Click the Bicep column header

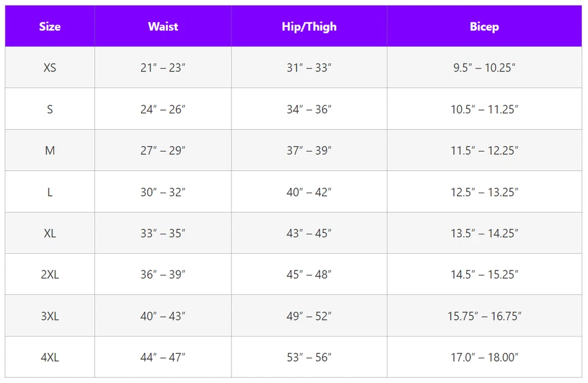484,26
